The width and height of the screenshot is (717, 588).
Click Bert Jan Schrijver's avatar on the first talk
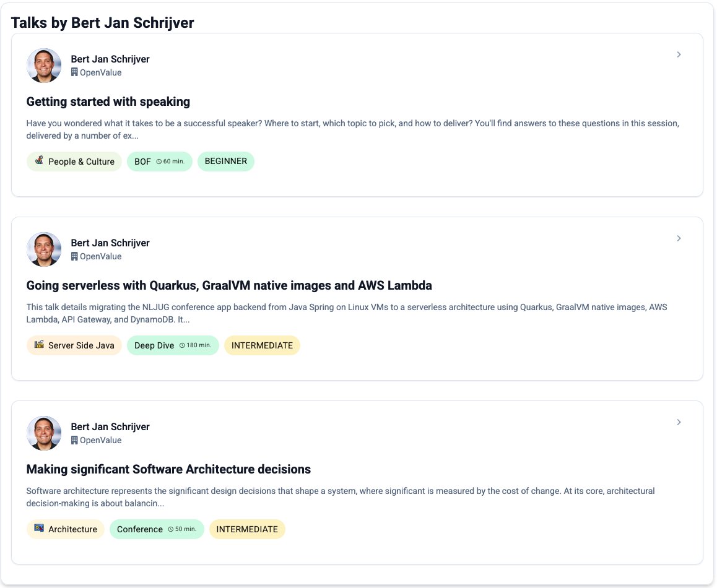point(43,66)
